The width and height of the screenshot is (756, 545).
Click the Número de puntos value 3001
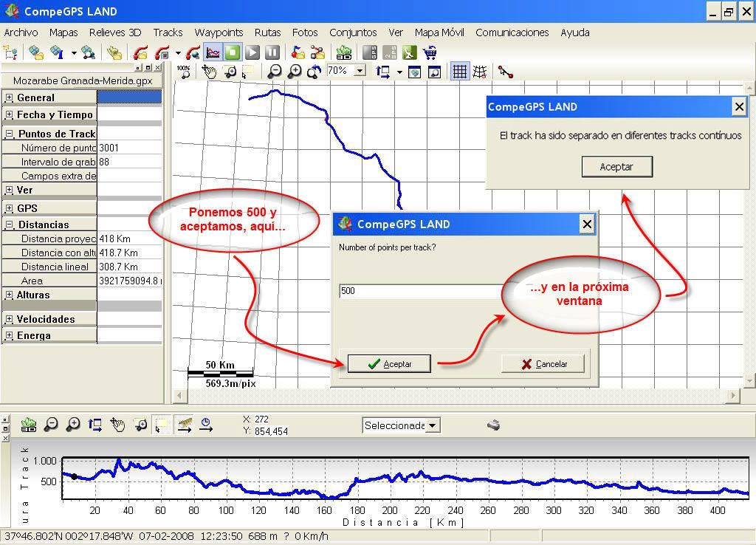(130, 148)
